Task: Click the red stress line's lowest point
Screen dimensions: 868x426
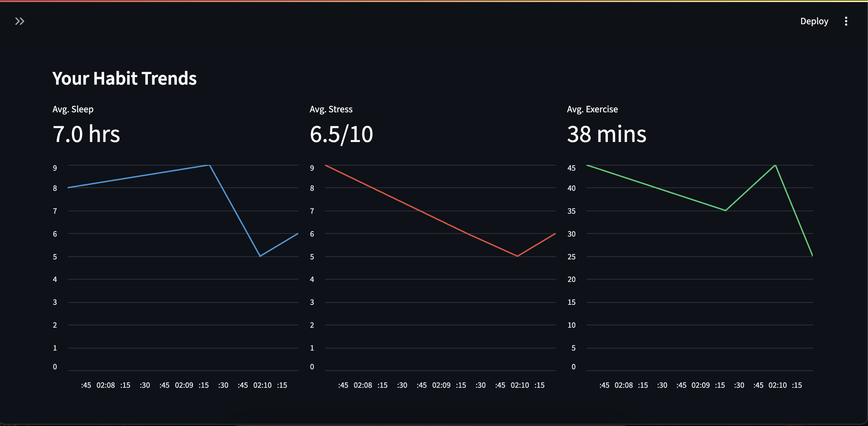Action: click(517, 256)
